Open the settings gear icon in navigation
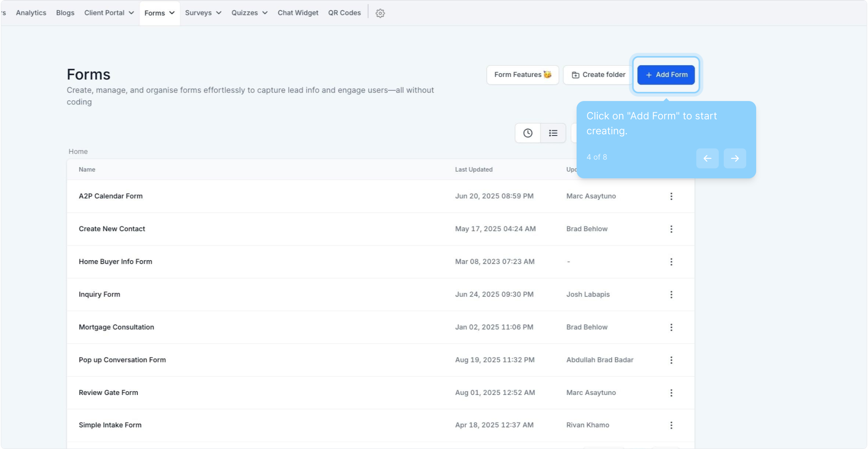The image size is (868, 449). pos(380,13)
